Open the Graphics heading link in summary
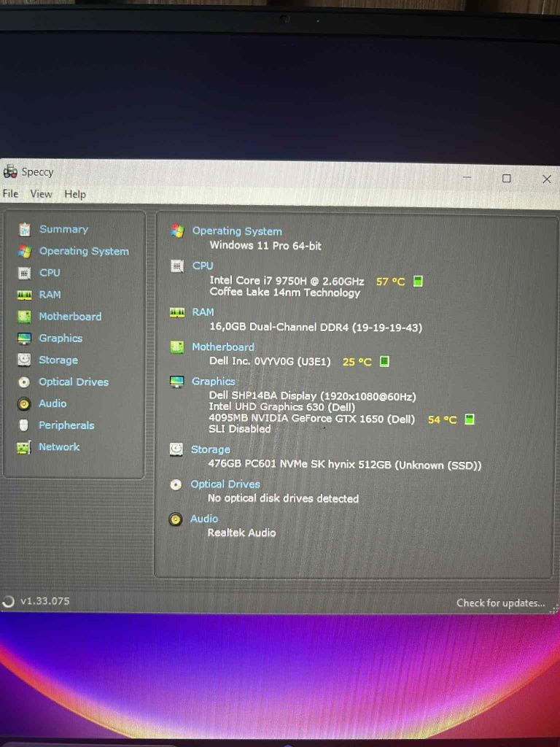The image size is (560, 747). 214,382
